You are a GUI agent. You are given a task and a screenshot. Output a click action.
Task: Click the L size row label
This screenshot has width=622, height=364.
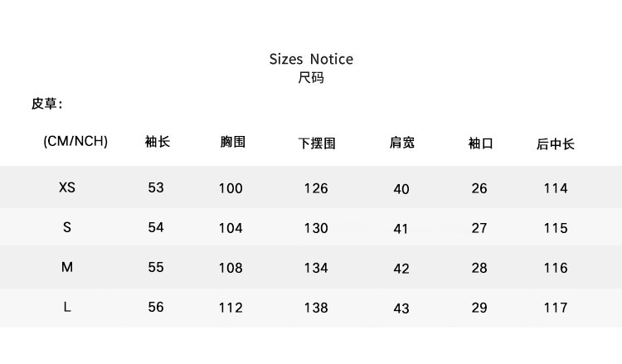(67, 307)
